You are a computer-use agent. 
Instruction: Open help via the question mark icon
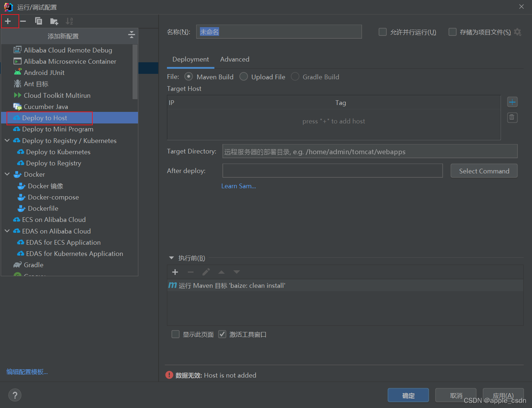[14, 395]
